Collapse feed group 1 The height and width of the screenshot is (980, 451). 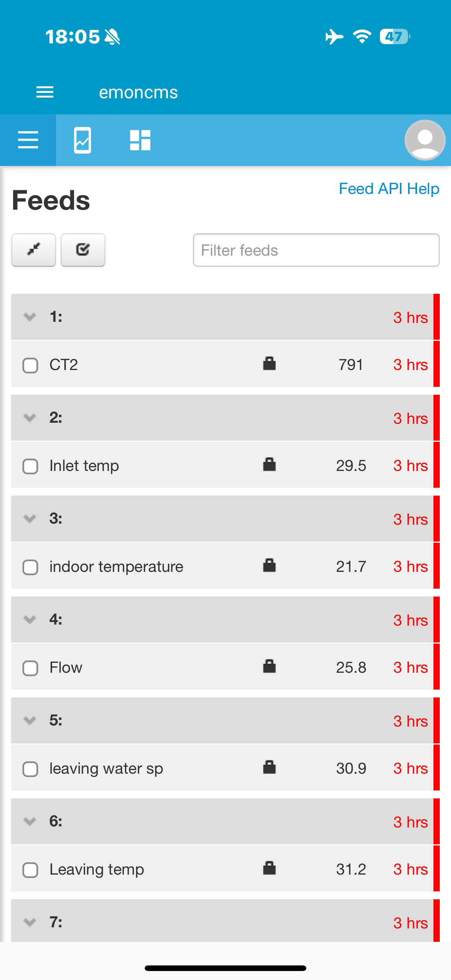(x=30, y=317)
